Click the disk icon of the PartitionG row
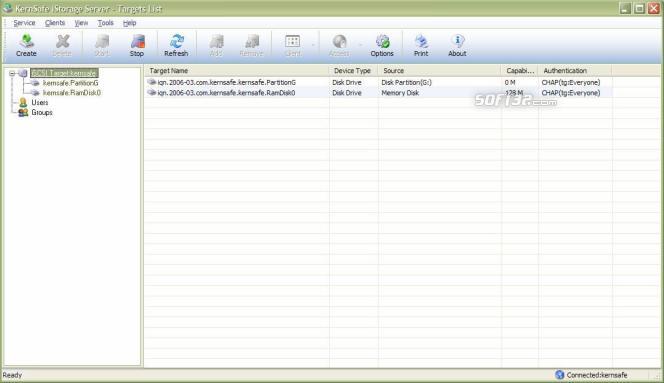The width and height of the screenshot is (664, 383). click(x=152, y=82)
